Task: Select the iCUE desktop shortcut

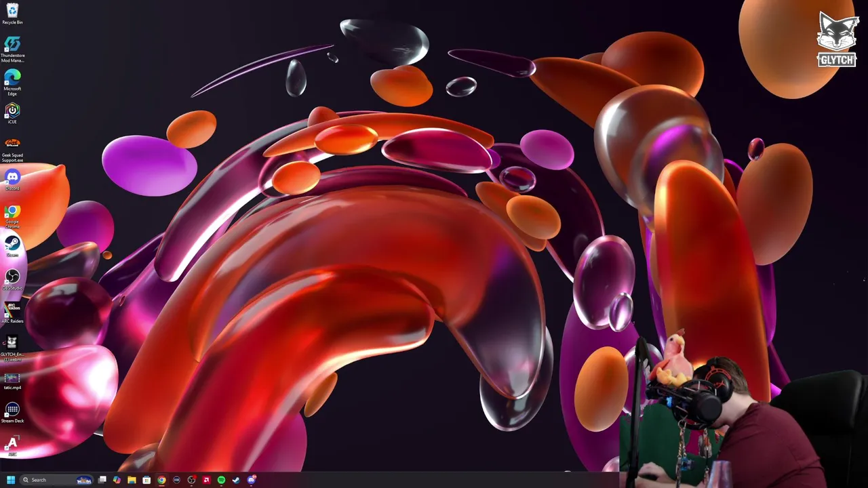Action: 12,113
